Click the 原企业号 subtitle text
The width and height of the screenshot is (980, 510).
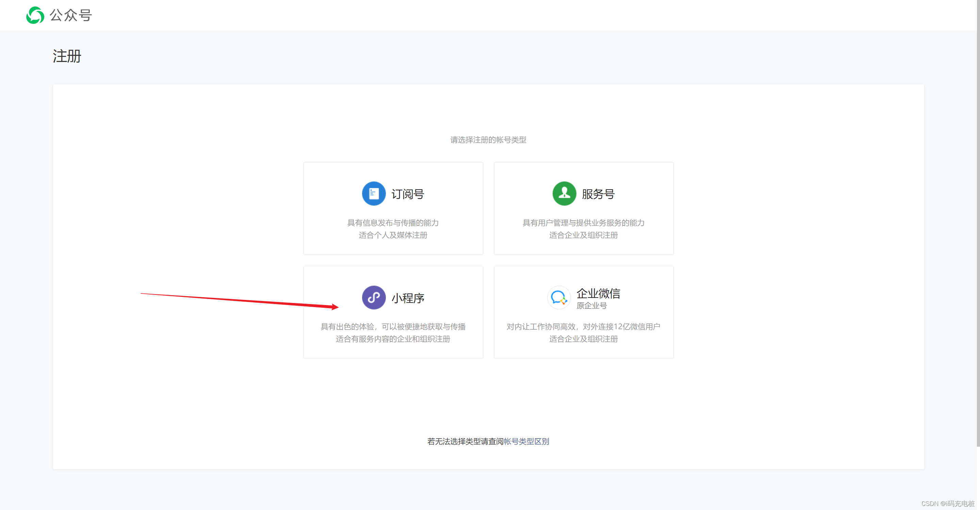(592, 305)
